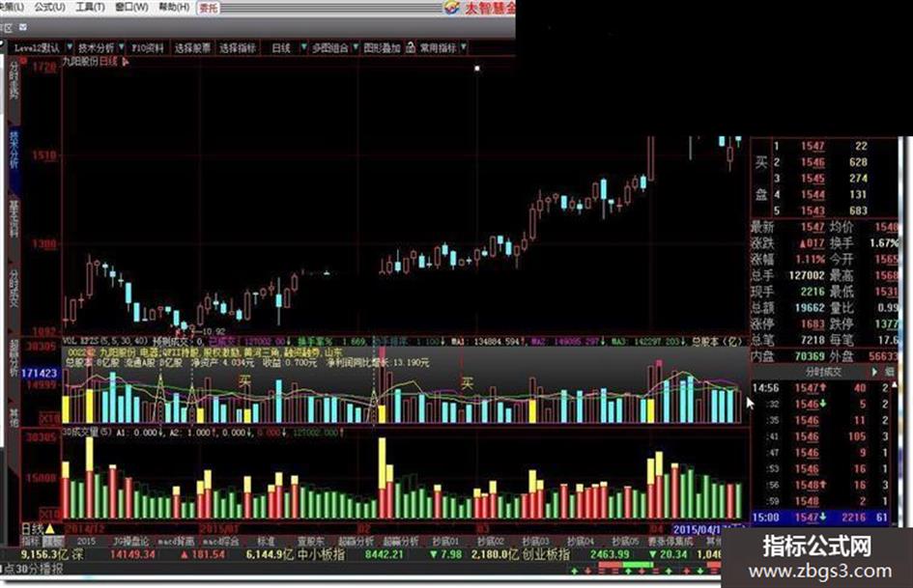Click 常用指标 toolbar item

point(438,48)
